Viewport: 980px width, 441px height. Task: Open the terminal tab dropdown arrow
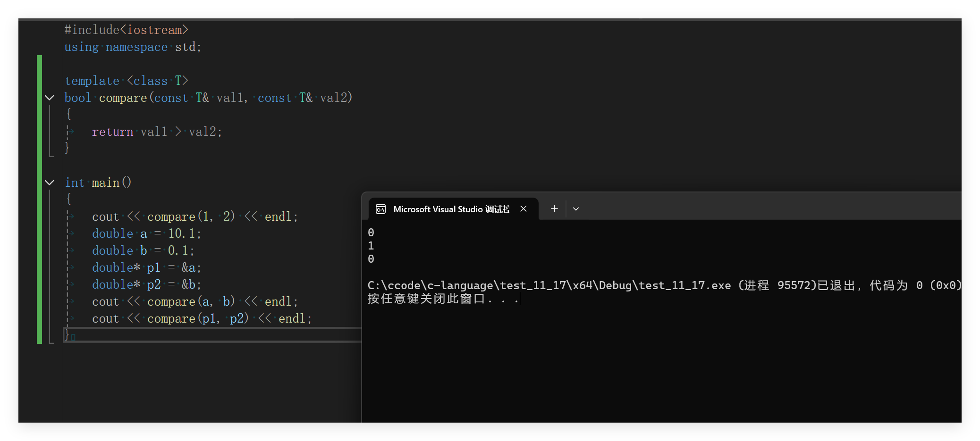click(x=576, y=209)
